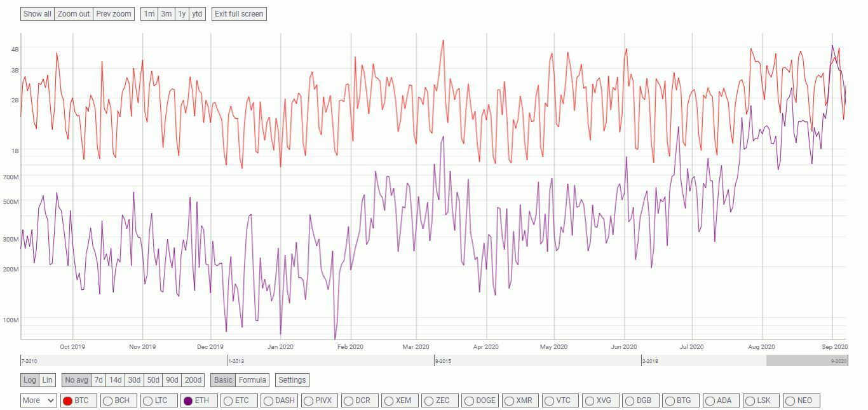Open the chart Settings
868x410 pixels.
(292, 379)
